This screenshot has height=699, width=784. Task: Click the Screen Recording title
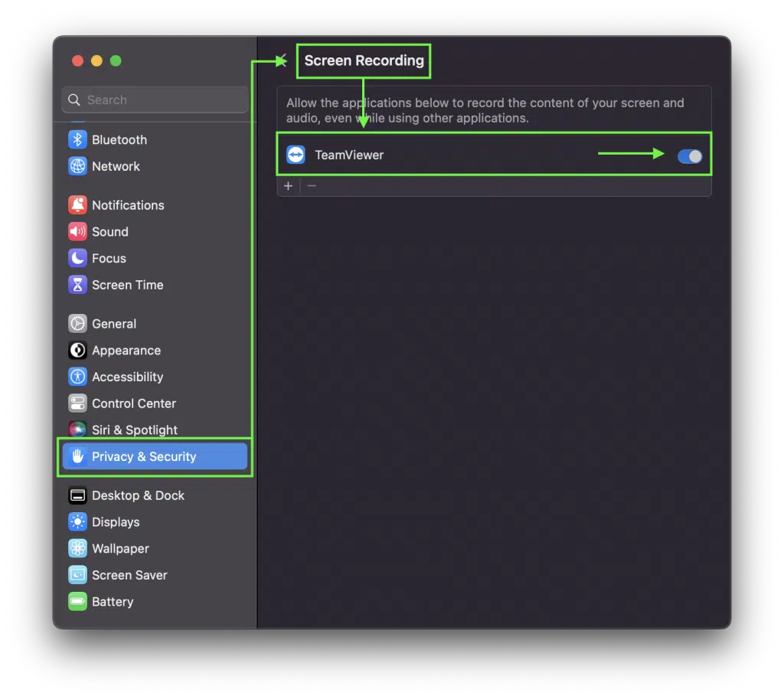pyautogui.click(x=364, y=60)
